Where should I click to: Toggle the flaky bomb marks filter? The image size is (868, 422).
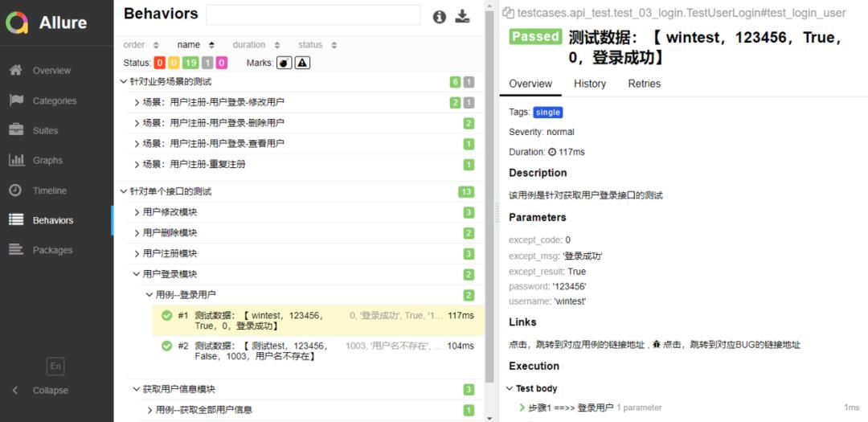pyautogui.click(x=284, y=63)
